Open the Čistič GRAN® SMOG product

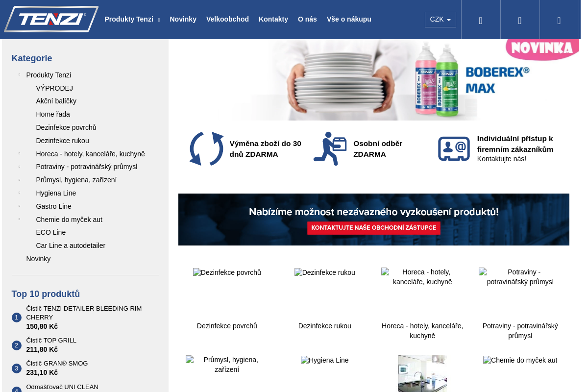coord(57,364)
